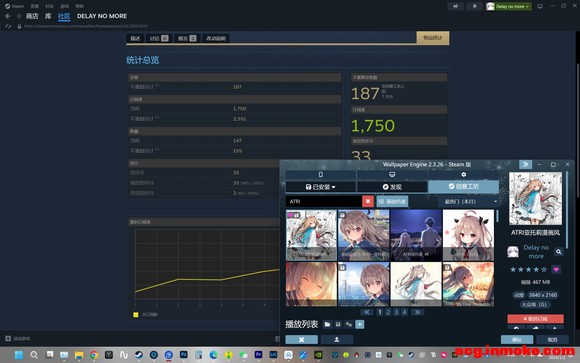Switch to the 发现 Discover tab
Screen dimensions: 580x363
click(392, 187)
